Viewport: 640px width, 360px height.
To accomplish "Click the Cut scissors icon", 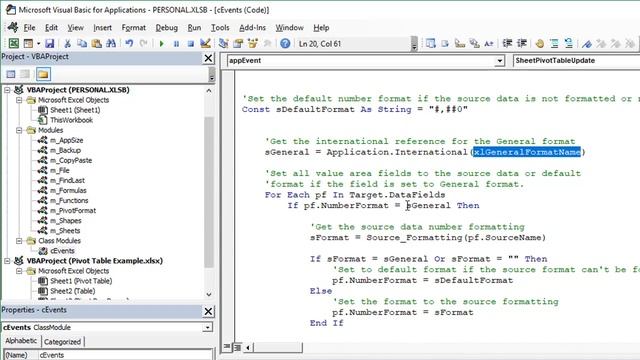I will [x=67, y=43].
